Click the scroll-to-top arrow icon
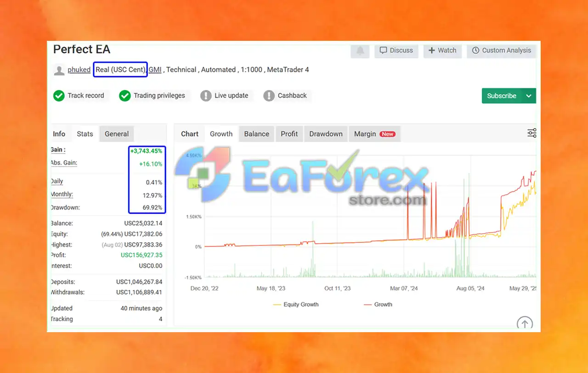Screen dimensions: 588x373 pyautogui.click(x=525, y=323)
